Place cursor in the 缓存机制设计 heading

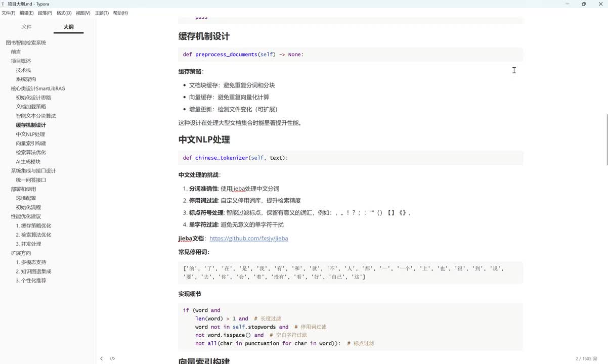[x=204, y=36]
